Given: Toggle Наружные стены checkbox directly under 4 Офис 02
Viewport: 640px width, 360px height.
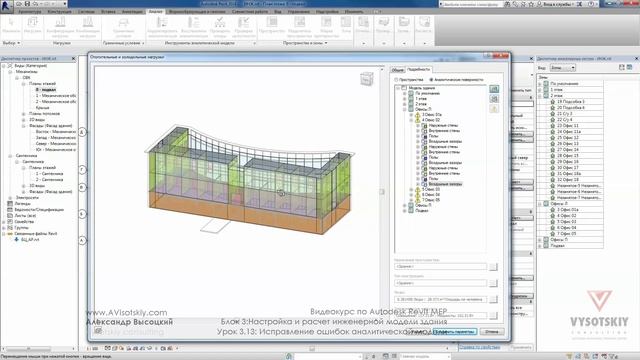Looking at the screenshot, I should (424, 125).
